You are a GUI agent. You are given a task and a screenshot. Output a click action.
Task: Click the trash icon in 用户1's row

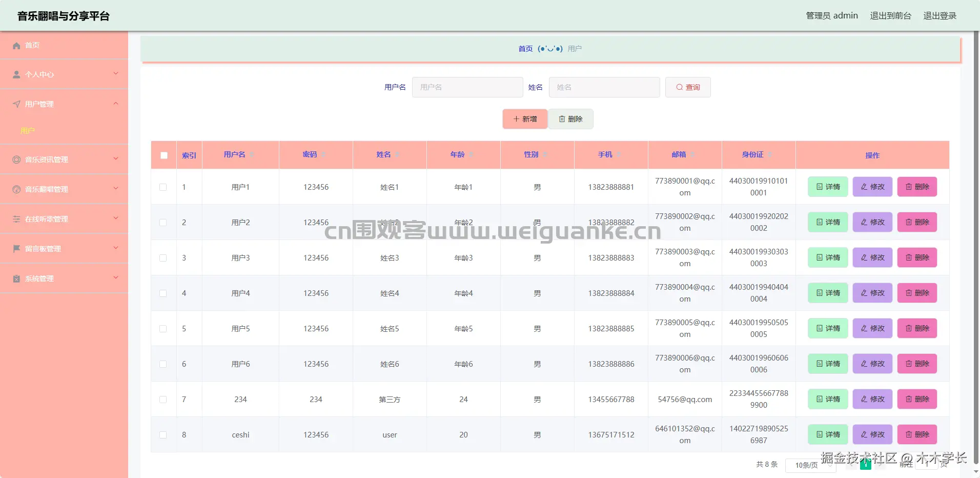pos(909,187)
